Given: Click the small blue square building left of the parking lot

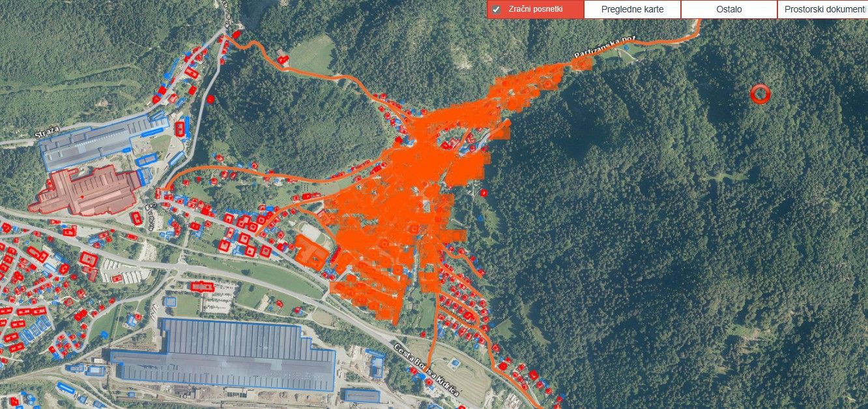Looking at the screenshot, I should (x=171, y=303).
